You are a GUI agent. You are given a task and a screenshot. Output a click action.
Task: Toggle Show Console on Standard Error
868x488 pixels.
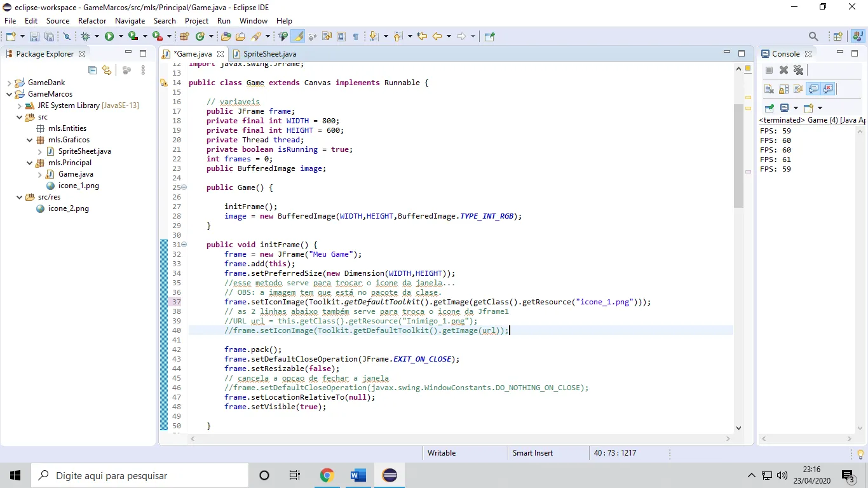coord(828,89)
